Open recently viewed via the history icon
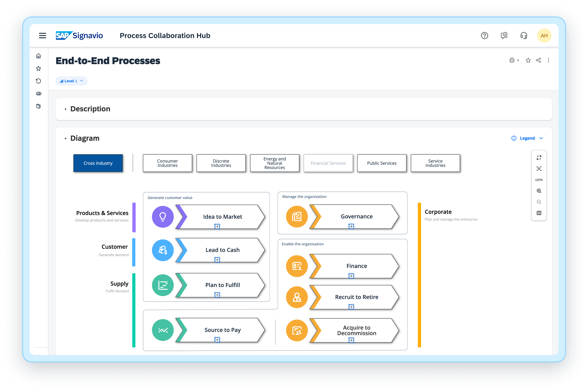This screenshot has height=390, width=588. click(x=39, y=81)
